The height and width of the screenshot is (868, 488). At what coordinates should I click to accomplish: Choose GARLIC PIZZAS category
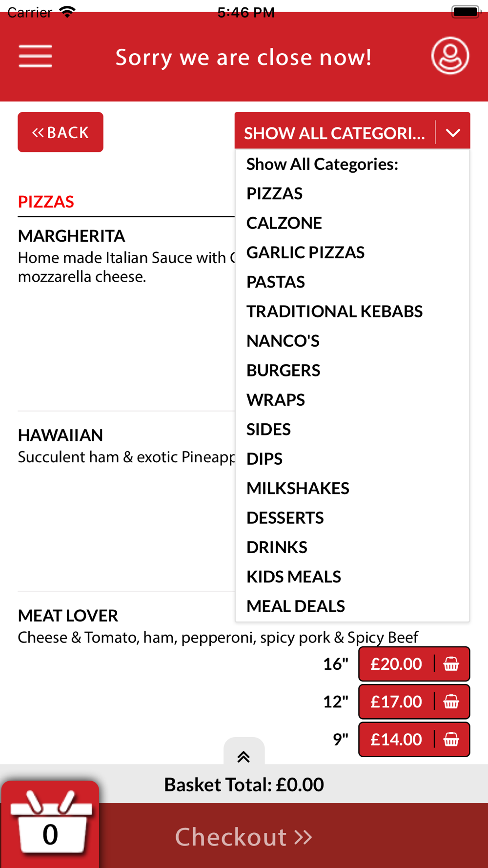pos(305,252)
